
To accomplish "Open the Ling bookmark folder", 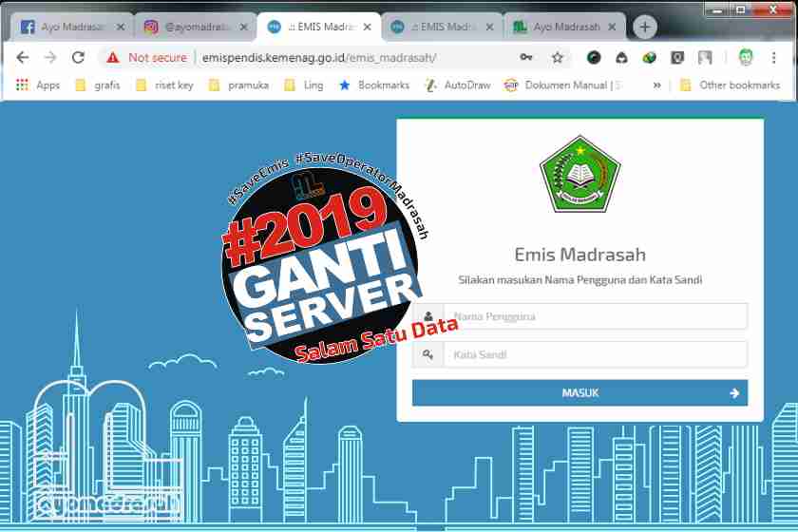I will coord(304,85).
